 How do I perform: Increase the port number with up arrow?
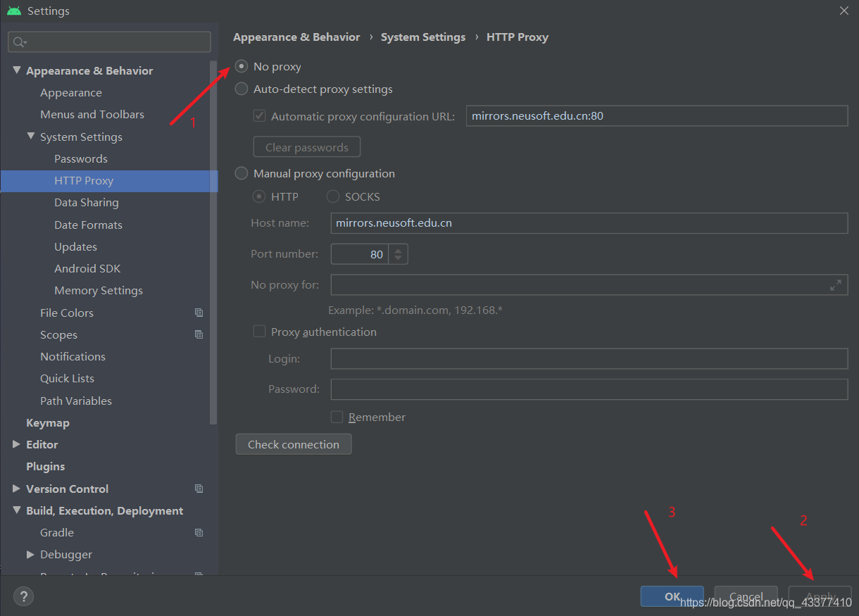pyautogui.click(x=399, y=249)
